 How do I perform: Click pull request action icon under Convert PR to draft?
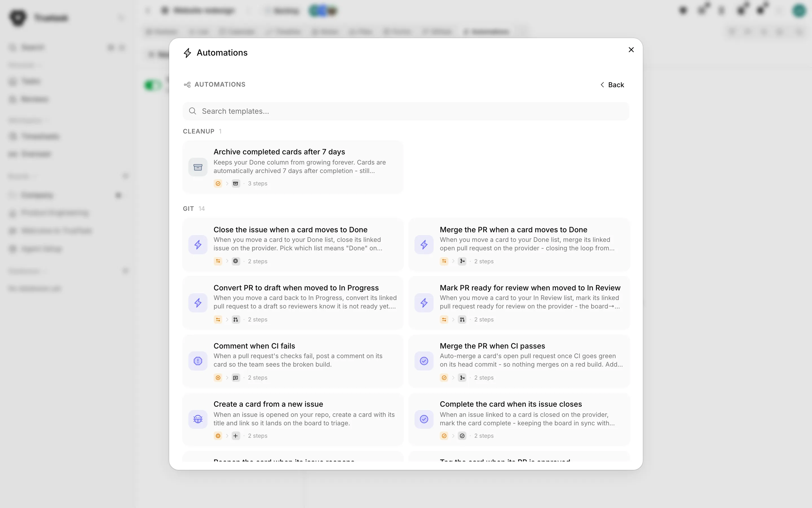[x=236, y=319]
